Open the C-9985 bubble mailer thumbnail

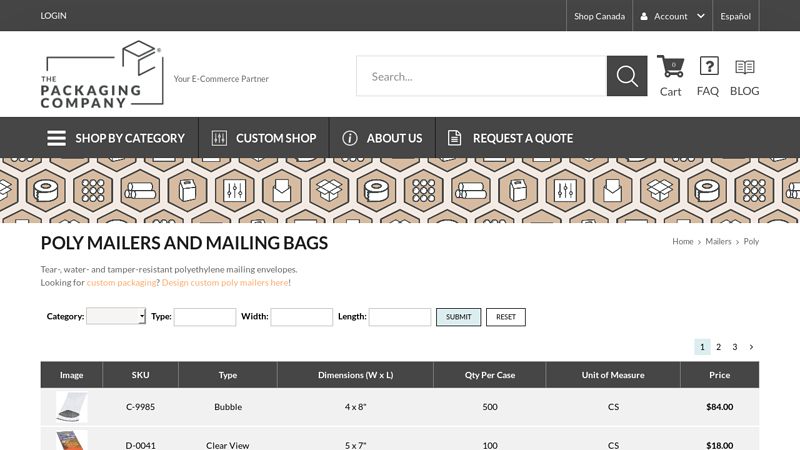(x=71, y=407)
